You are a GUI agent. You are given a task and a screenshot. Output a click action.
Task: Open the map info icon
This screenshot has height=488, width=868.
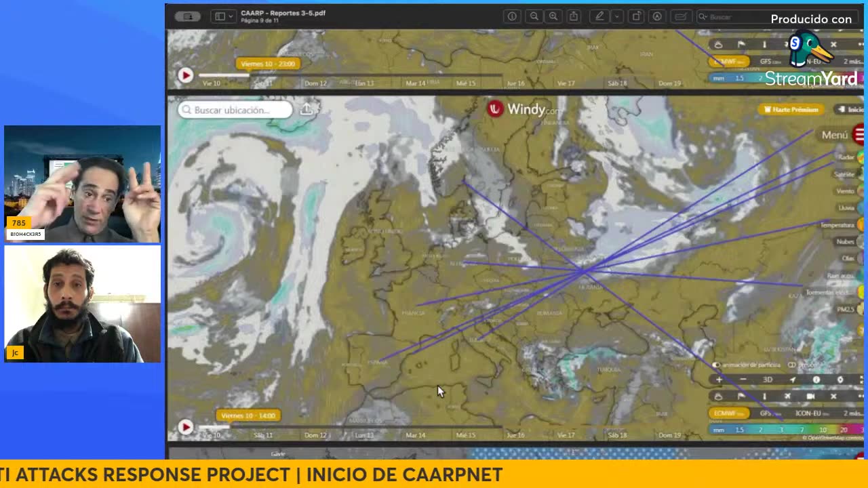pos(816,380)
